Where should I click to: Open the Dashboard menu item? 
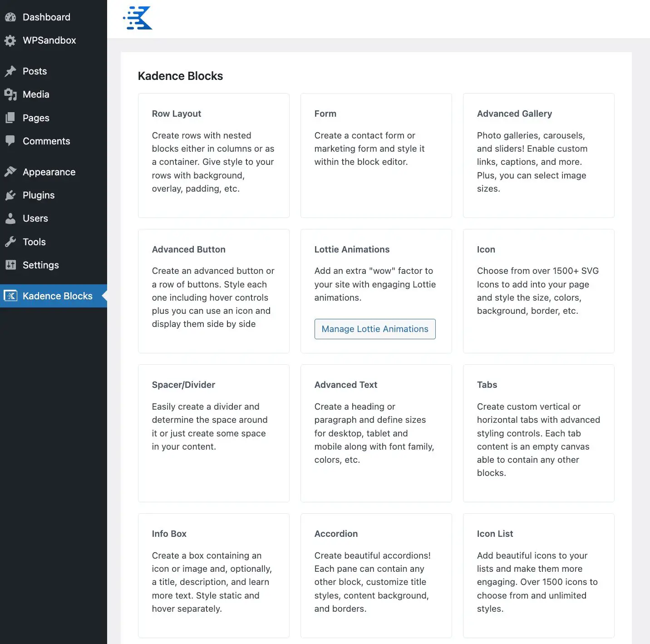point(46,17)
